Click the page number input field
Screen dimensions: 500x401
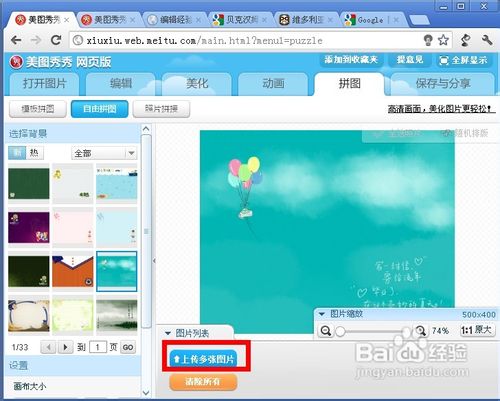98,347
